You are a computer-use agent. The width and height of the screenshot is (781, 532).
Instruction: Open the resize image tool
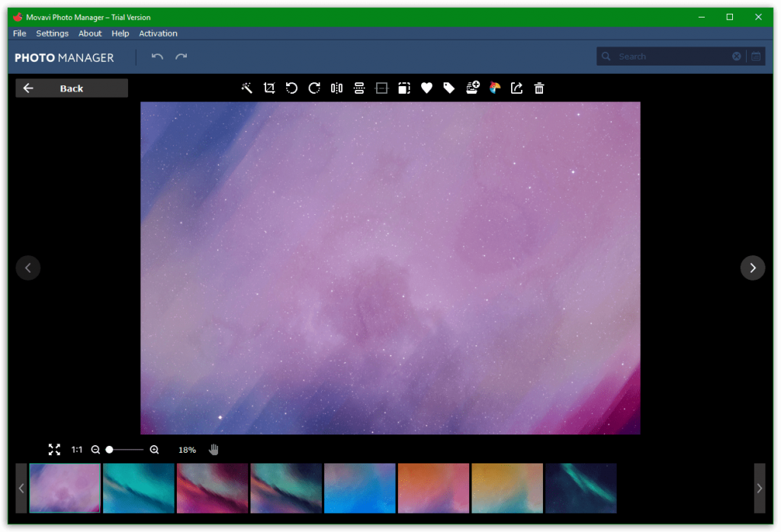coord(404,88)
